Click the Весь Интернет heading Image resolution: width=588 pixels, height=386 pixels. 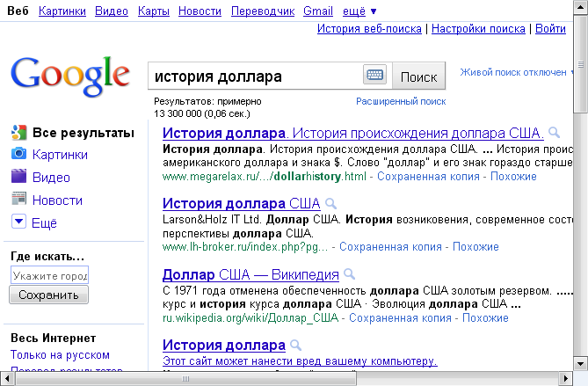pos(54,338)
